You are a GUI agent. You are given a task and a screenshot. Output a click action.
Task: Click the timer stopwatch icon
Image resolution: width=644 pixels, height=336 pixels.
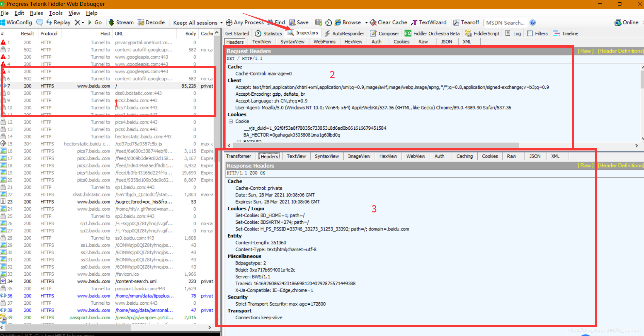coord(329,22)
